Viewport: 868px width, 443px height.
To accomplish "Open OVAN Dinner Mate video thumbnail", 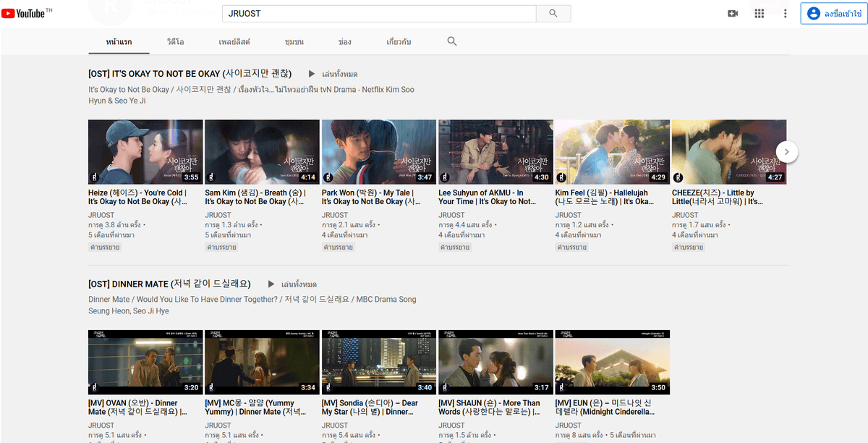I will 145,362.
